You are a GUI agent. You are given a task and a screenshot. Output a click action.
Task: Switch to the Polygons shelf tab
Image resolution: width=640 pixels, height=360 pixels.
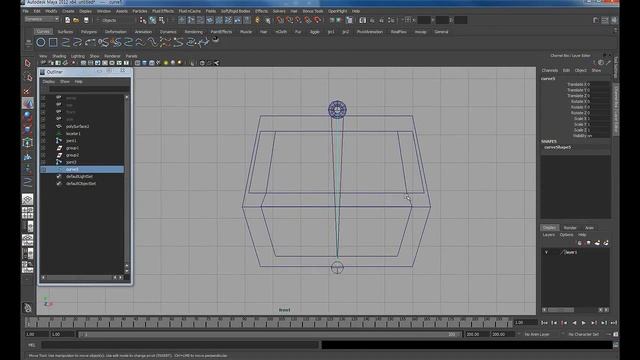coord(89,31)
